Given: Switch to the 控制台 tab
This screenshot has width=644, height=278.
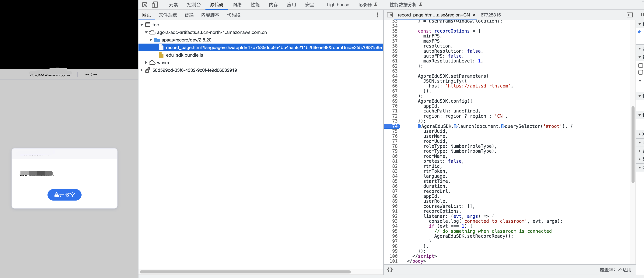Looking at the screenshot, I should point(194,5).
